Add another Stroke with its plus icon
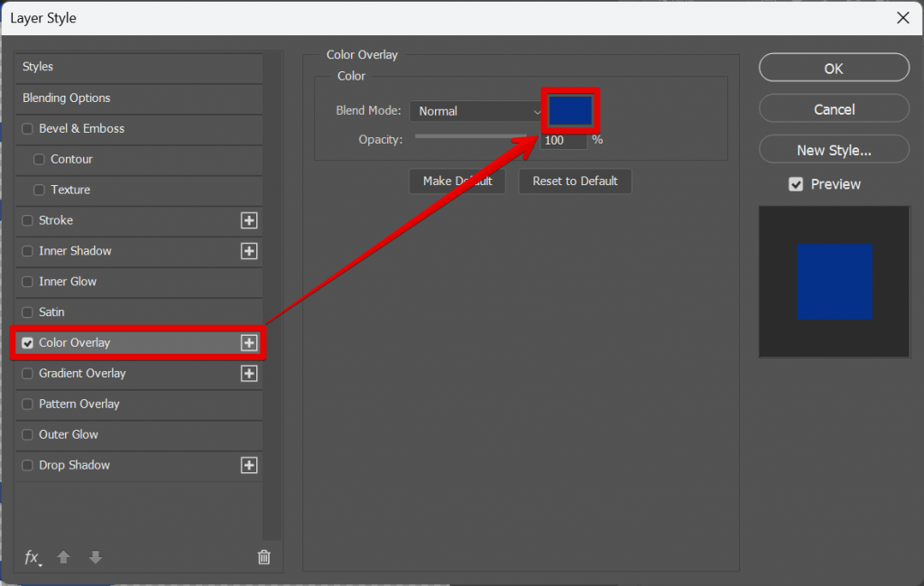924x586 pixels. pyautogui.click(x=249, y=220)
